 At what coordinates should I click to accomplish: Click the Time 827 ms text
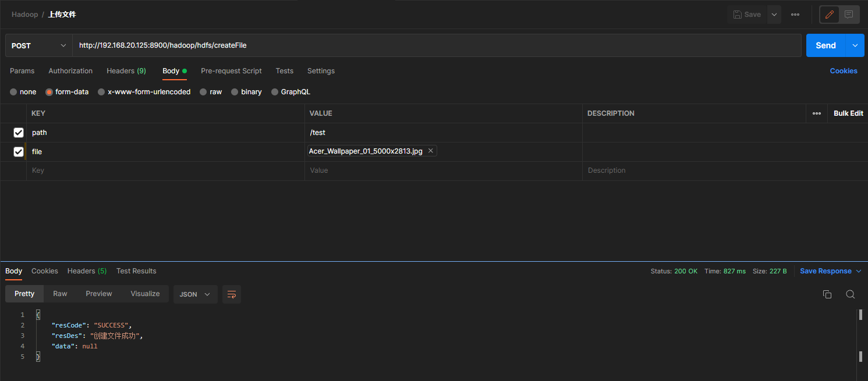click(725, 272)
